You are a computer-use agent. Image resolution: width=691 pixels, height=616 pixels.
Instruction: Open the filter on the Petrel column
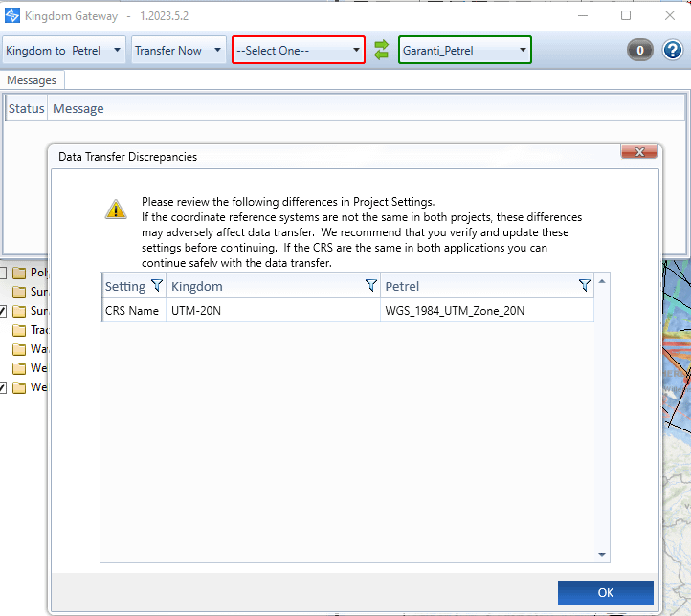(x=584, y=286)
